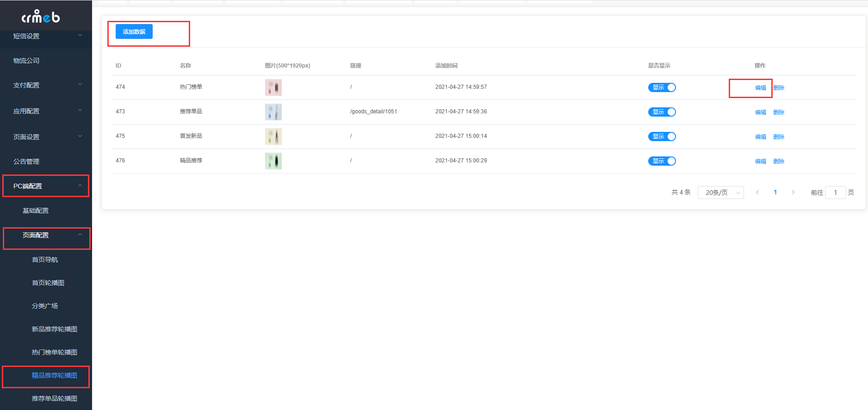
Task: Click ID cell 474
Action: 120,87
